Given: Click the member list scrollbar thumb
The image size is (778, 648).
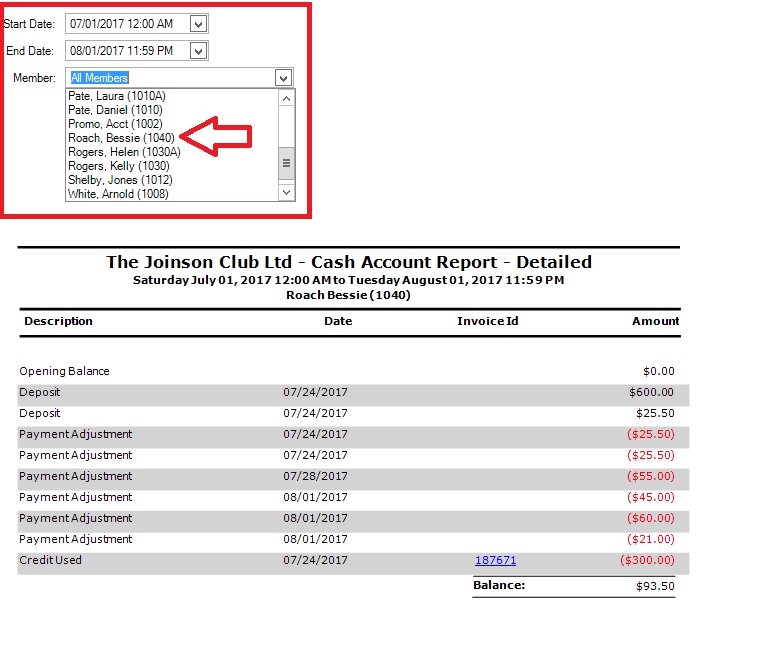Looking at the screenshot, I should coord(287,162).
